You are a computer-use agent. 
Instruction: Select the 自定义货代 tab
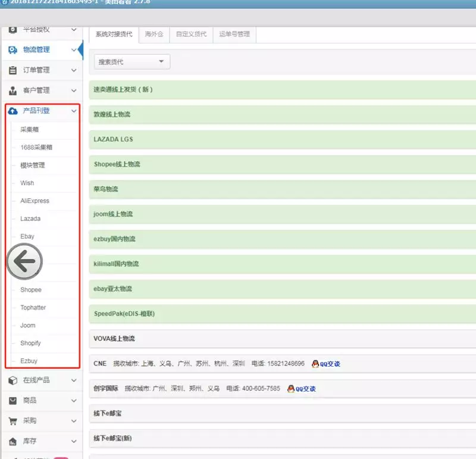coord(192,35)
